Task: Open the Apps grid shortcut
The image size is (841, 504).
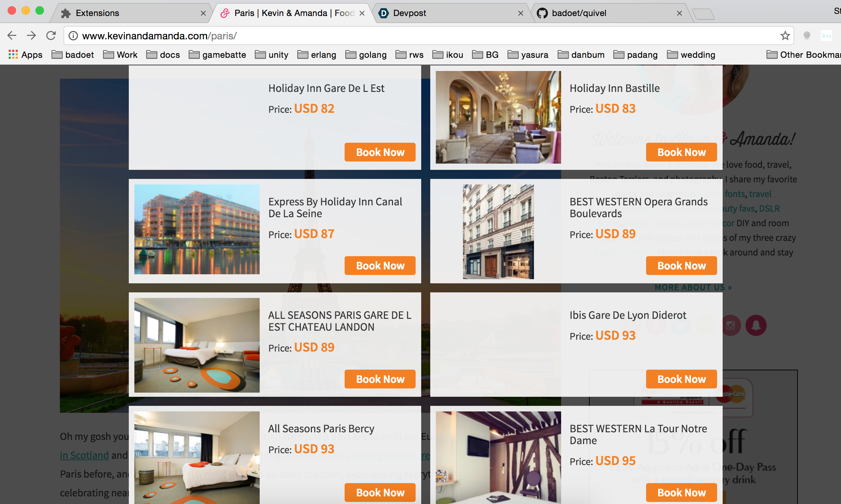Action: 25,55
